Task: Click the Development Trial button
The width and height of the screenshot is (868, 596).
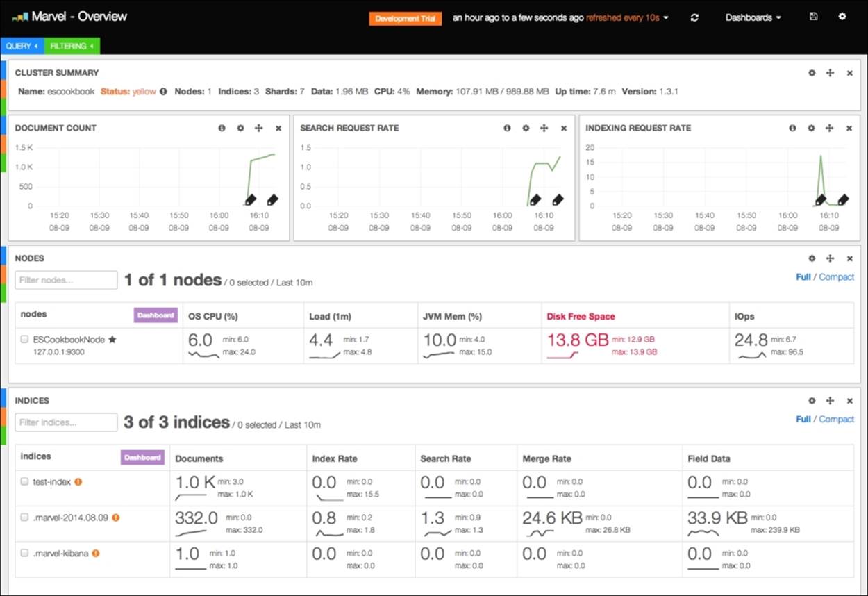Action: coord(406,18)
